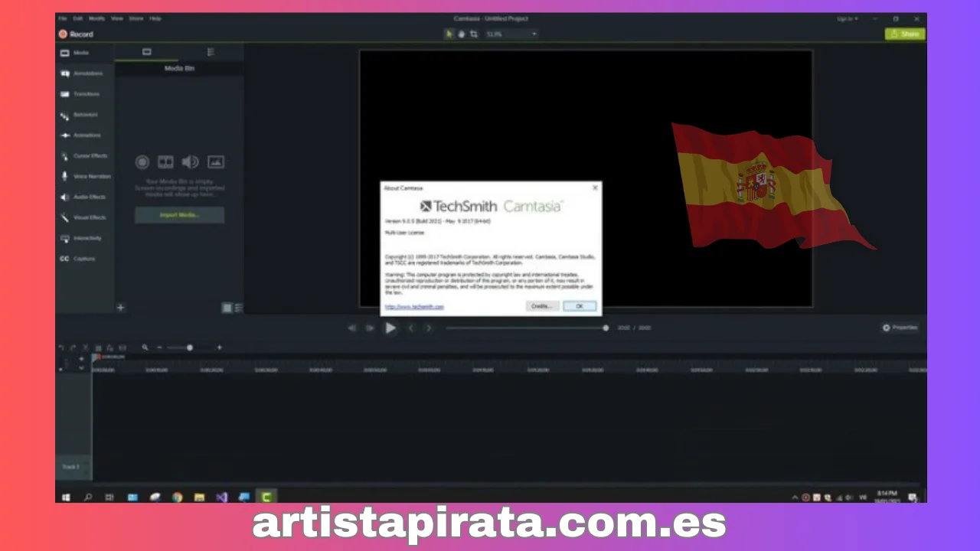
Task: Open the Audio Effects panel
Action: [85, 197]
